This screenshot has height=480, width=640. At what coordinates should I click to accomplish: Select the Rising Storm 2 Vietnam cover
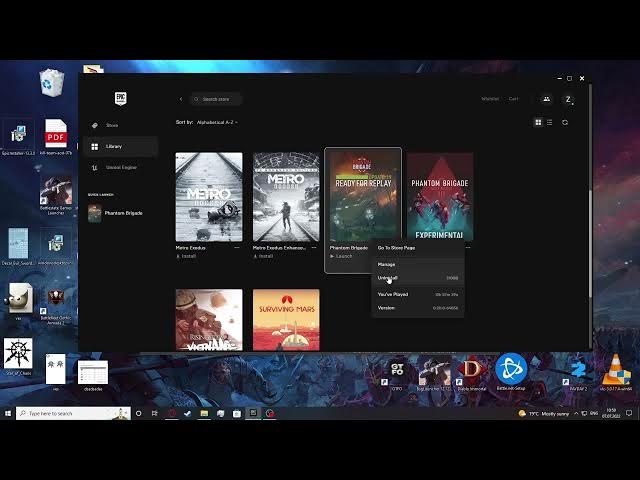(209, 320)
